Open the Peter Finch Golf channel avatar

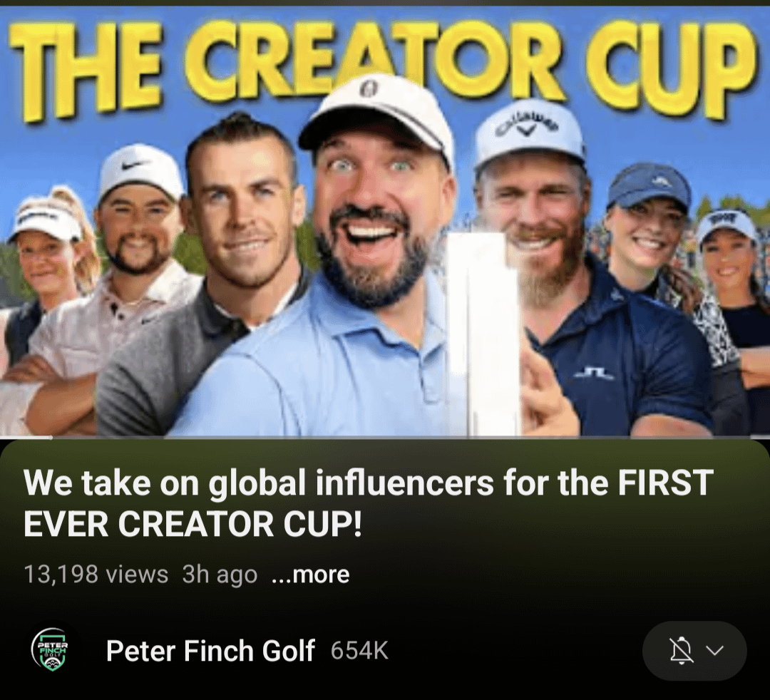pyautogui.click(x=51, y=651)
